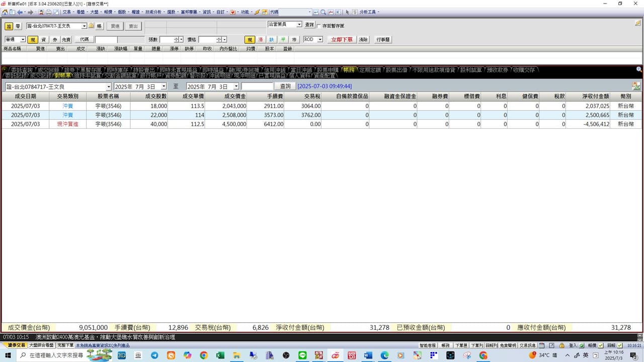Screen dimensions: 644x362
Task: Click the grey forward arrow icon
Action: point(30,12)
